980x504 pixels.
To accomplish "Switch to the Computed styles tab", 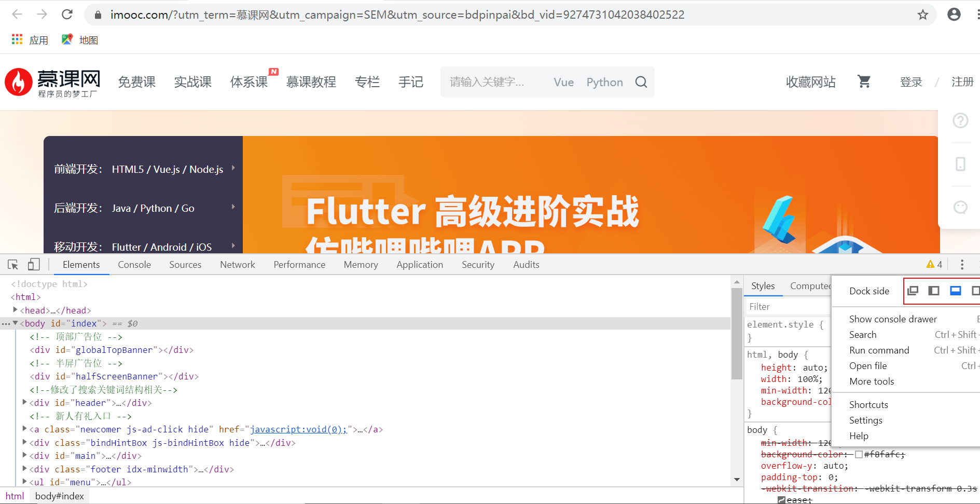I will coord(810,286).
